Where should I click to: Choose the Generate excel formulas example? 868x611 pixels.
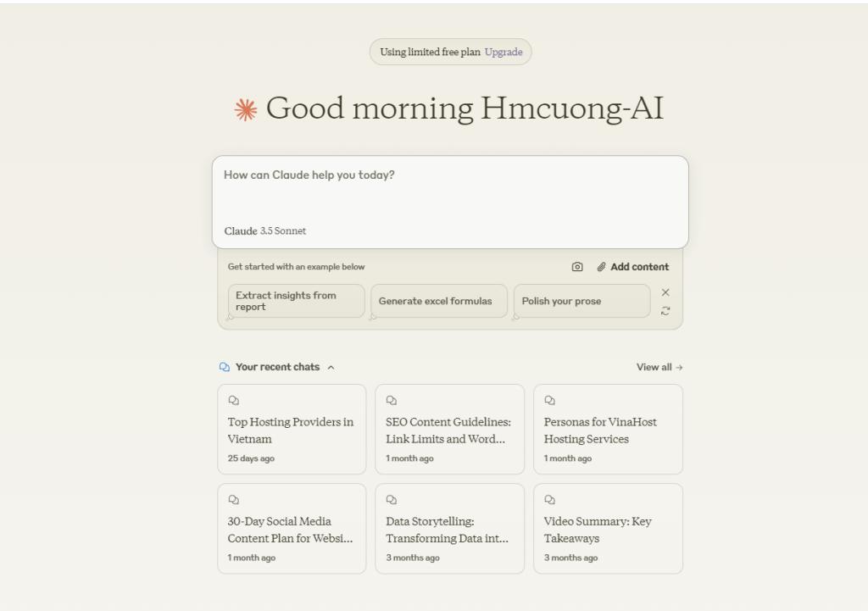click(x=438, y=301)
